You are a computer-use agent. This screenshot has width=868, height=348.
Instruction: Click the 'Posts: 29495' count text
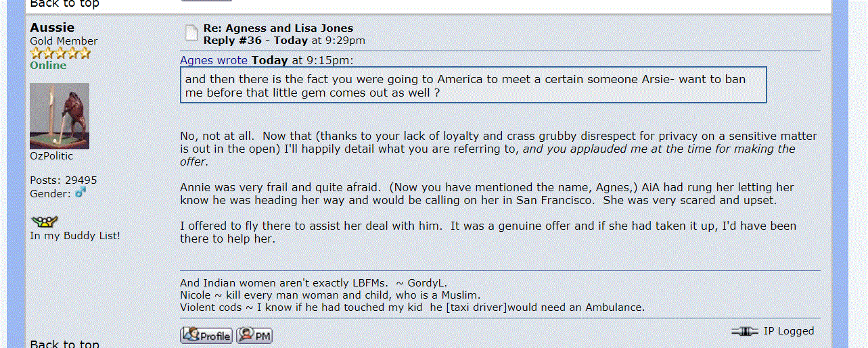coord(64,180)
